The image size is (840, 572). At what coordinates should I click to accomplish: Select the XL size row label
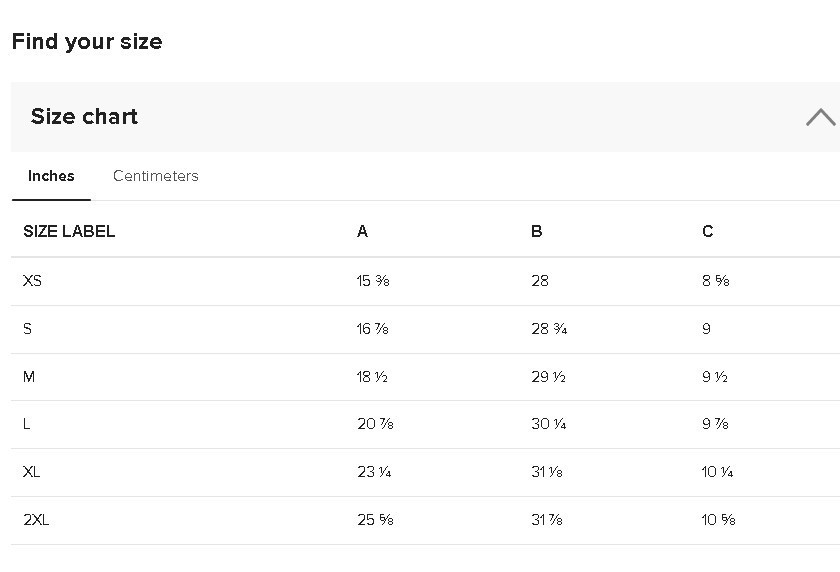coord(31,472)
